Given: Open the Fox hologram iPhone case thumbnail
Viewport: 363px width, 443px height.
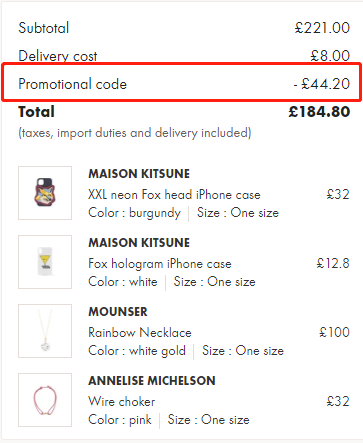Looking at the screenshot, I should click(x=45, y=262).
